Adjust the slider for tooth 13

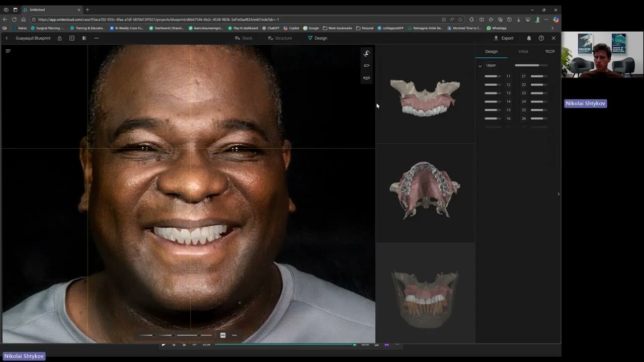[x=493, y=93]
